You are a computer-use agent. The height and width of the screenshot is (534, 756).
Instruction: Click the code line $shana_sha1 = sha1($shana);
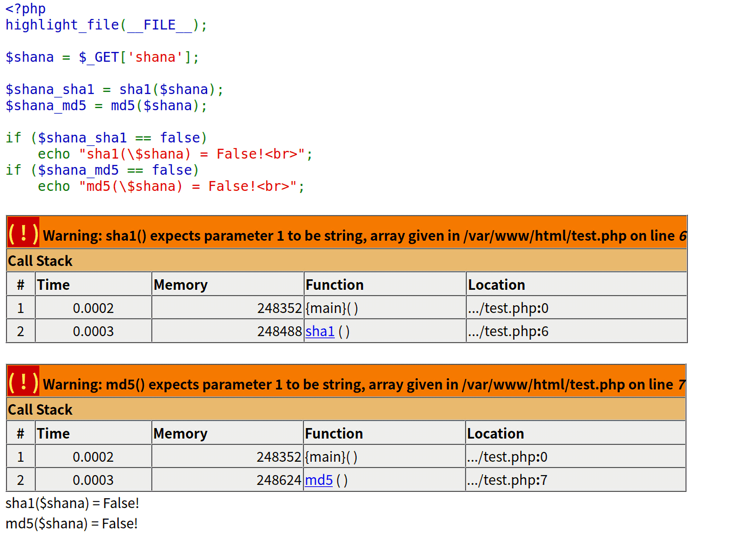click(x=114, y=89)
